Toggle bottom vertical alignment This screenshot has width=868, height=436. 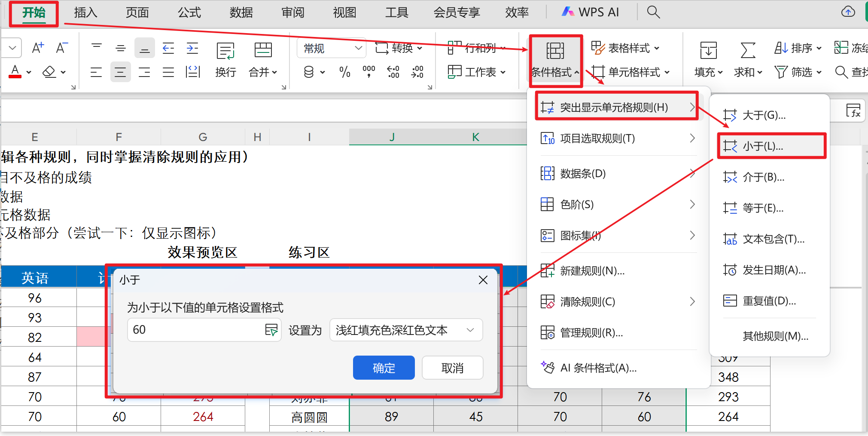tap(144, 48)
